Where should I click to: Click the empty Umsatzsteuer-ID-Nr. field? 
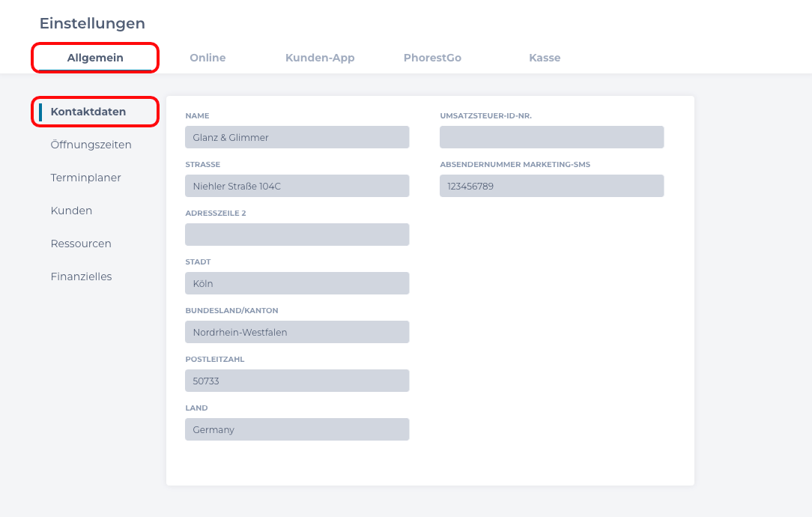(x=551, y=137)
